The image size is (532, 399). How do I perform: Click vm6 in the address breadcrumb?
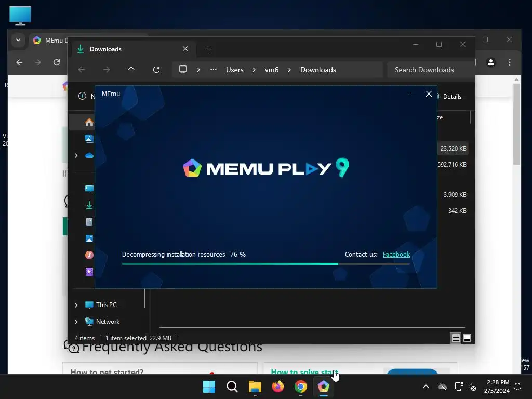point(272,70)
